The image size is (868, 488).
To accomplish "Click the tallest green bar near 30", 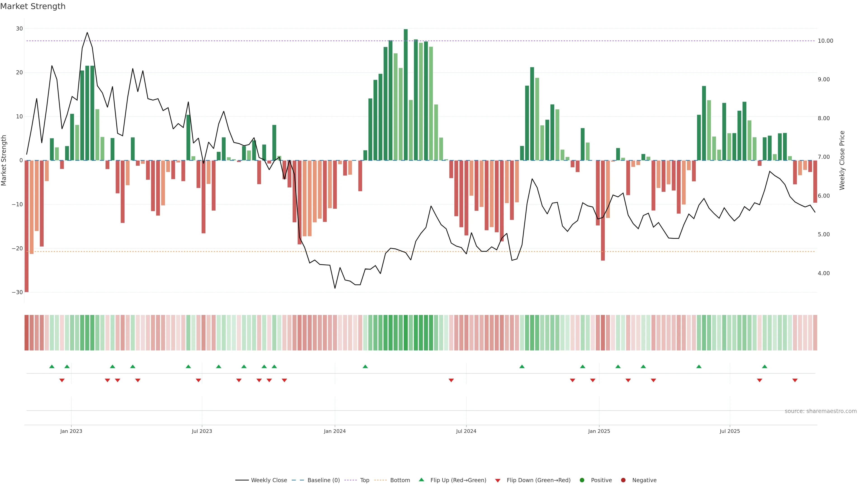I will pos(406,94).
